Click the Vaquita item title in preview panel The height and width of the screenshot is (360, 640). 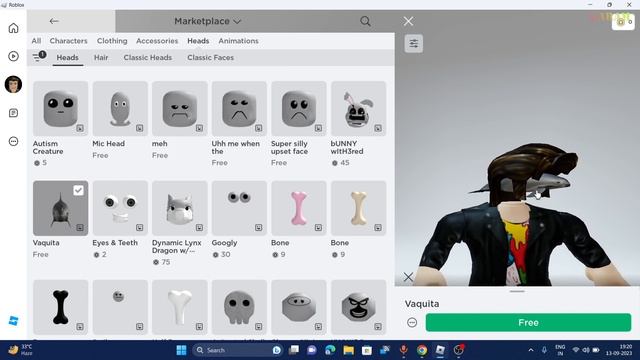(422, 304)
